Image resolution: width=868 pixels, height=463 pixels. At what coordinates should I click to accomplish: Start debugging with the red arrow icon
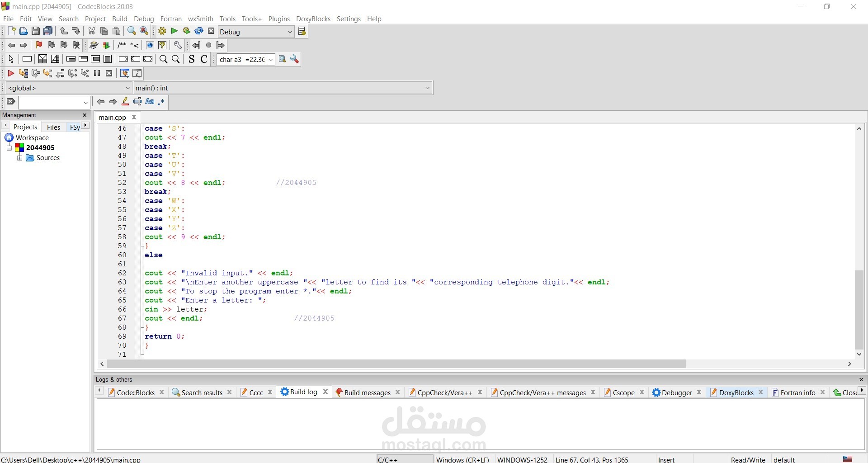click(11, 73)
